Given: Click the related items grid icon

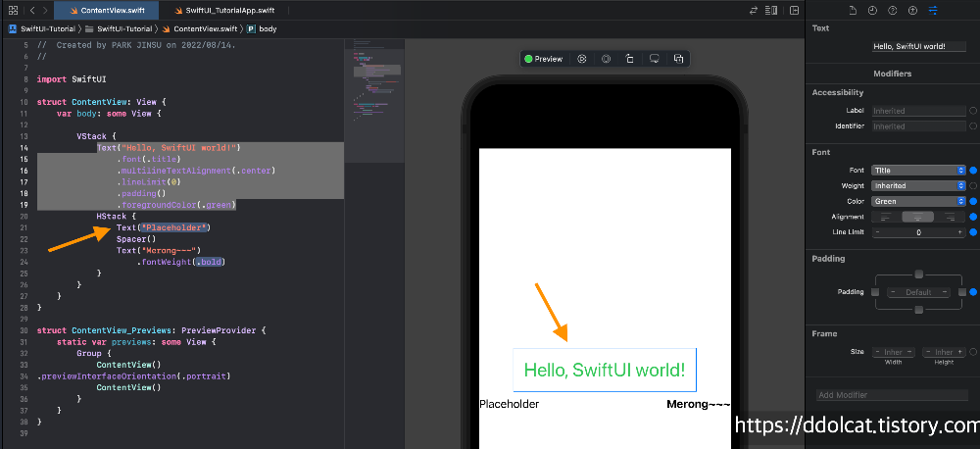Looking at the screenshot, I should [13, 10].
